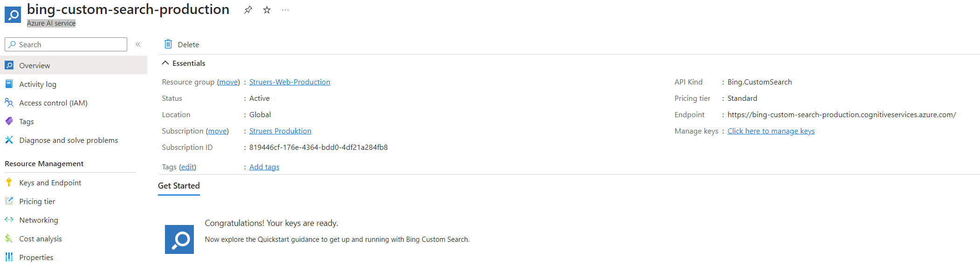Click the Delete trash icon
Viewport: 980px width, 267px height.
click(x=168, y=44)
